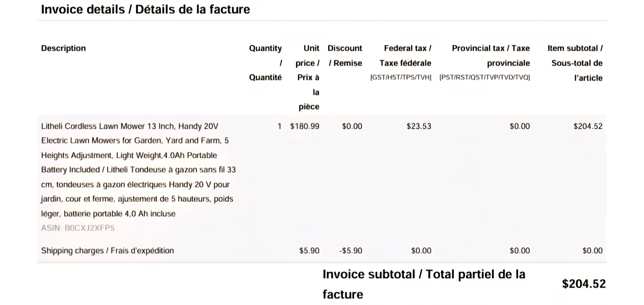Select the $204.52 item subtotal in the mower row
Image resolution: width=644 pixels, height=305 pixels.
click(588, 126)
